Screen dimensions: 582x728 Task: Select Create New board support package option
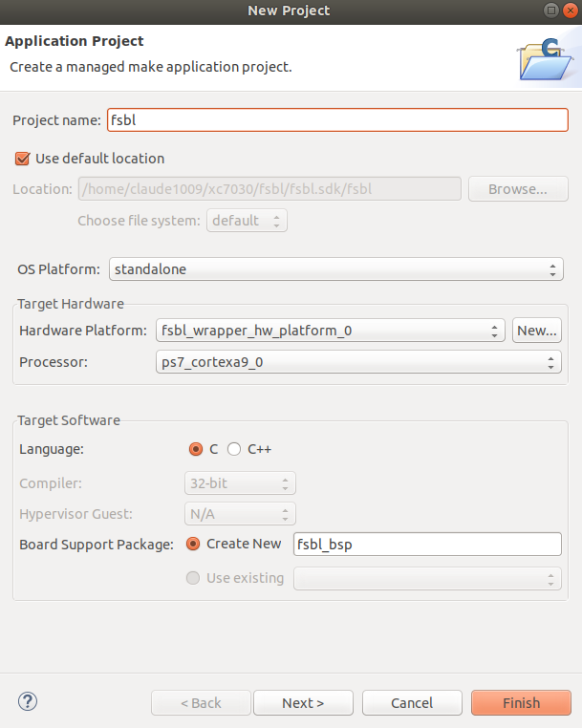pos(193,544)
